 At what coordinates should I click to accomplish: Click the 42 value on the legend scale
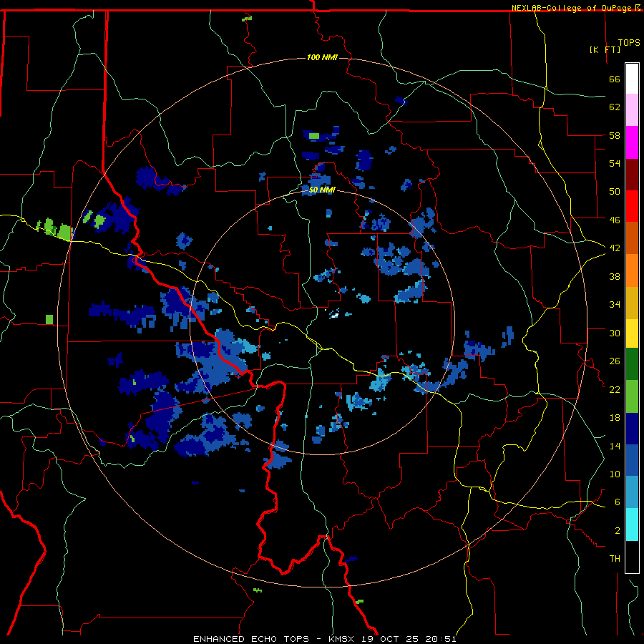(615, 248)
